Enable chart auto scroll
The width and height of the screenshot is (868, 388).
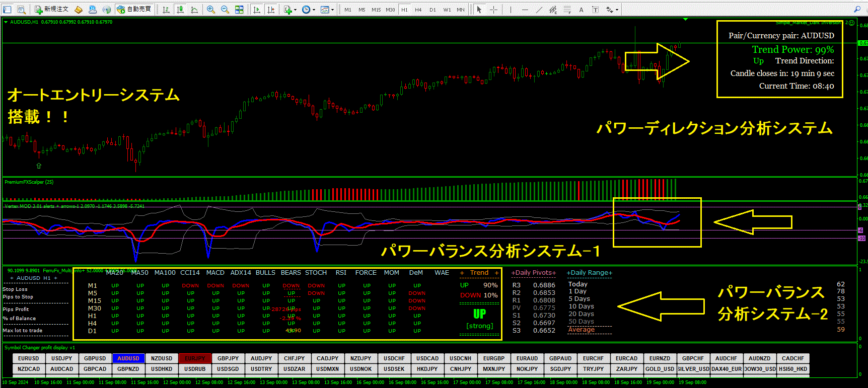[257, 10]
